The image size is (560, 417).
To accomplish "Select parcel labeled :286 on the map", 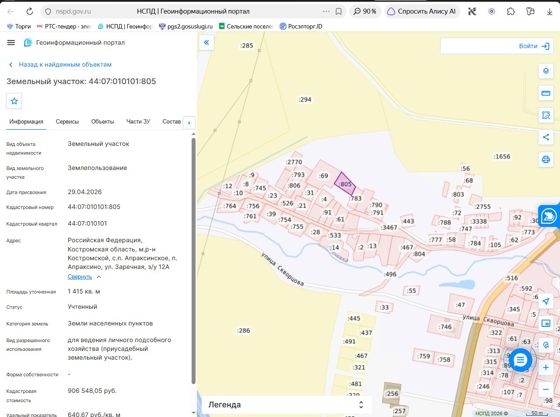I will [x=244, y=331].
